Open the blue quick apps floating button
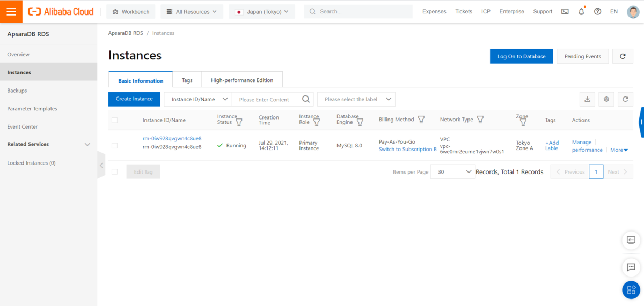644x306 pixels. [631, 290]
